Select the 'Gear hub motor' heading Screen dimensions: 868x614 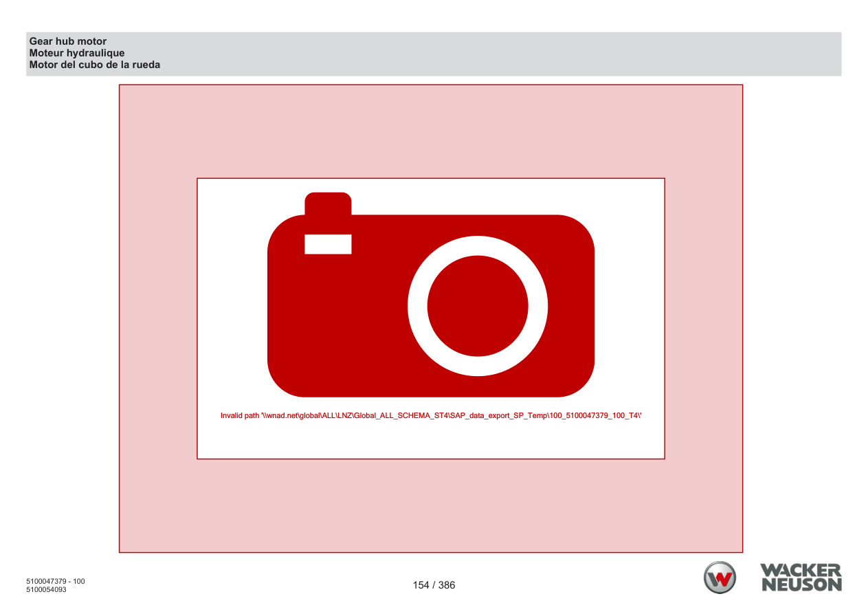click(x=68, y=41)
